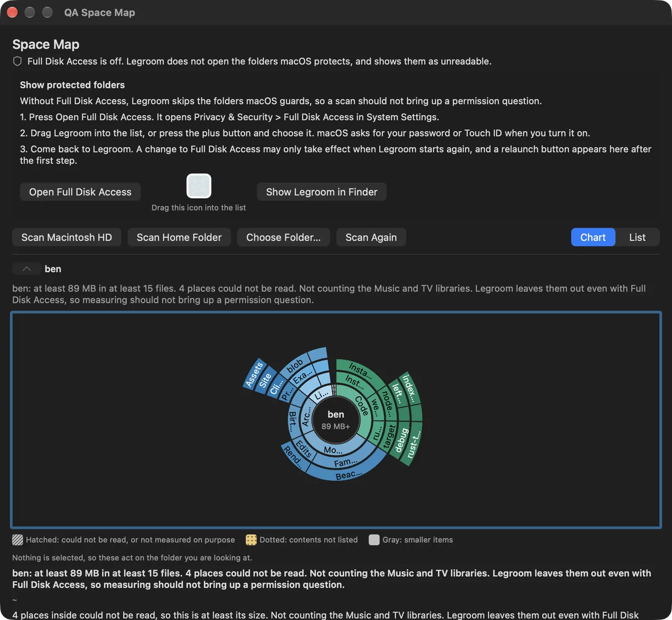Select the blob segment in the chart
Viewport: 672px width, 620px height.
tap(295, 366)
